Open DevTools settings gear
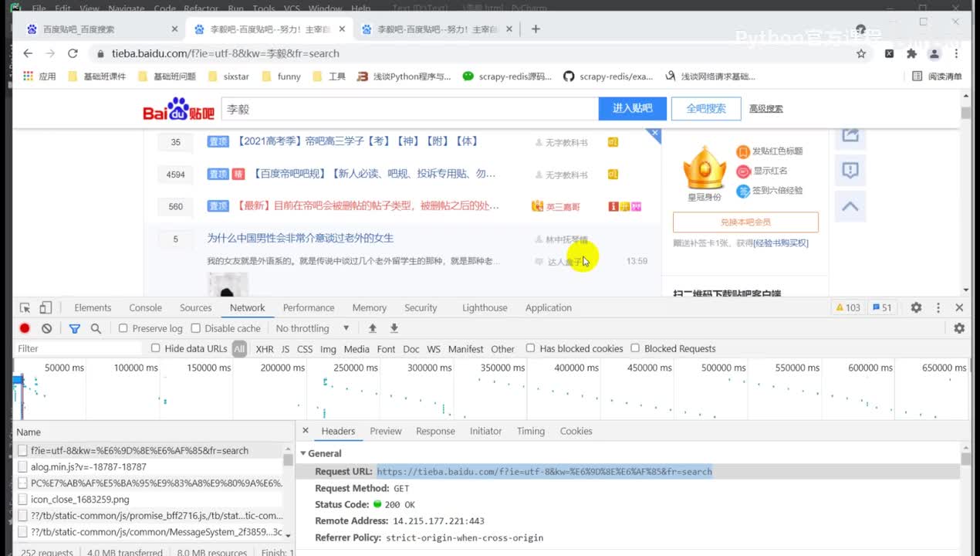 [x=916, y=307]
